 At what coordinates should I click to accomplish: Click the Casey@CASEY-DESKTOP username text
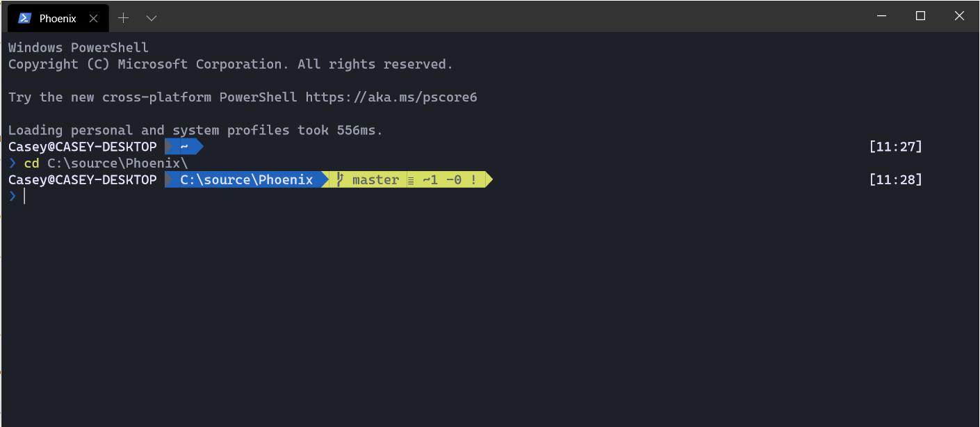coord(82,179)
